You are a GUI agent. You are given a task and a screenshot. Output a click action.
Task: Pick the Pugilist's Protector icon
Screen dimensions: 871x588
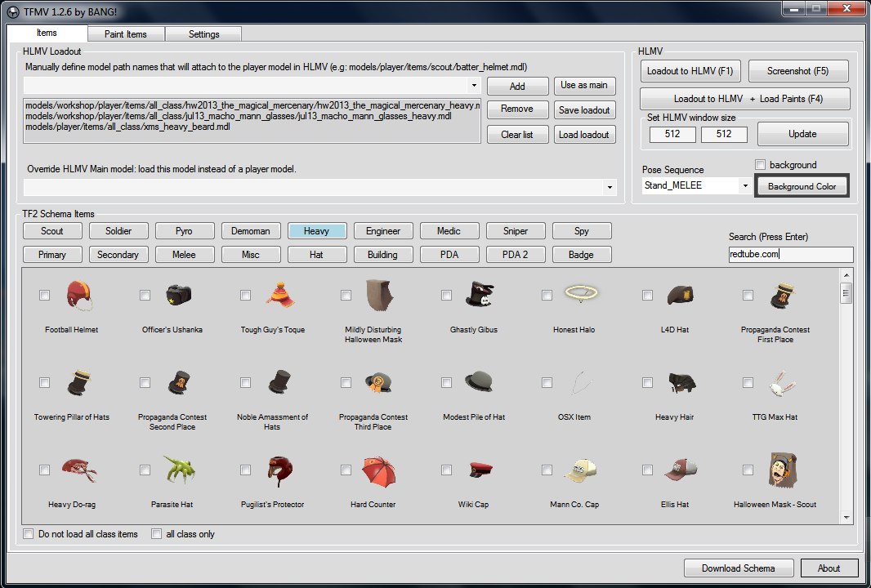279,470
